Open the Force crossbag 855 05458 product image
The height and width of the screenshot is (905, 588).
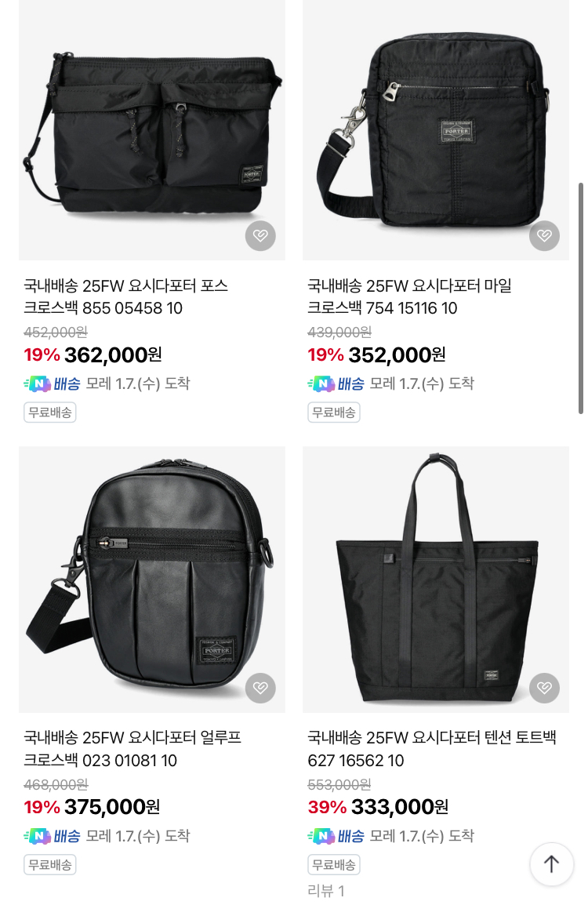click(152, 130)
